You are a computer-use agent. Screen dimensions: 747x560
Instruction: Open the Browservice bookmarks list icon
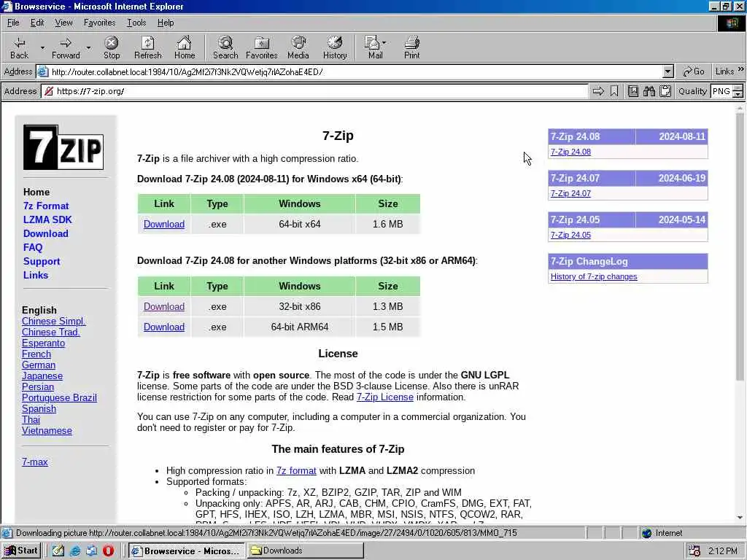point(632,91)
